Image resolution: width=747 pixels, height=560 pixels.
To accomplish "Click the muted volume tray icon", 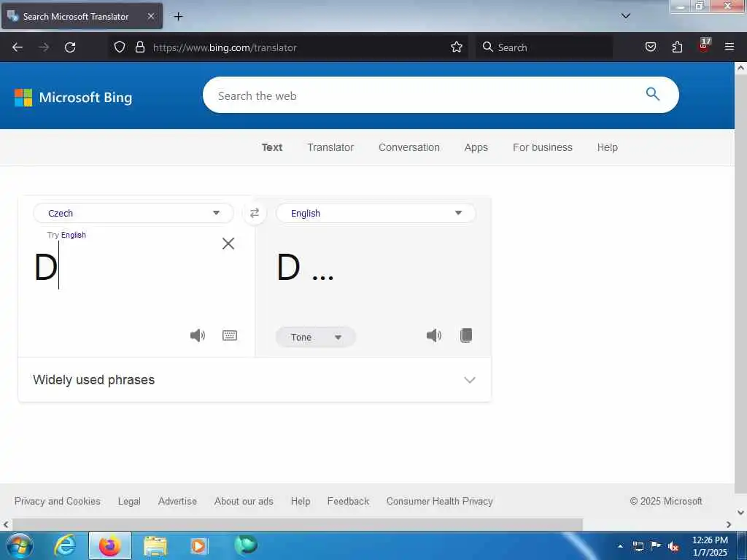I will click(673, 547).
